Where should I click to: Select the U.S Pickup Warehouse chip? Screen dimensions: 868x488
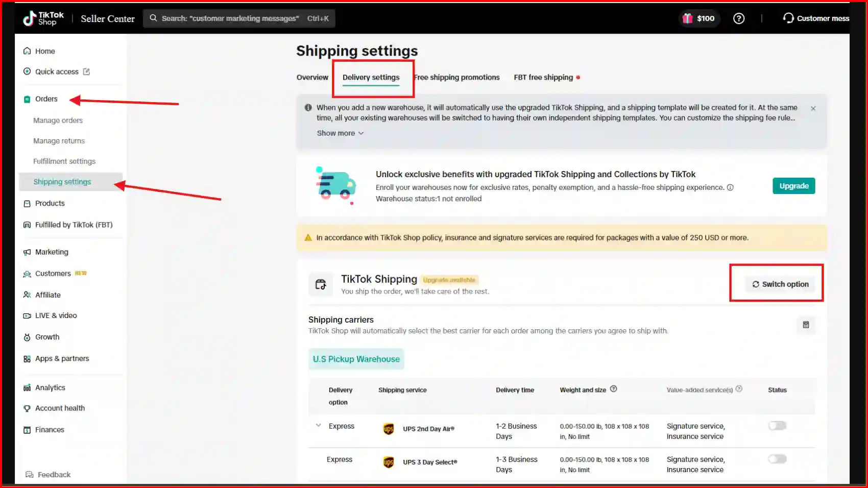356,359
